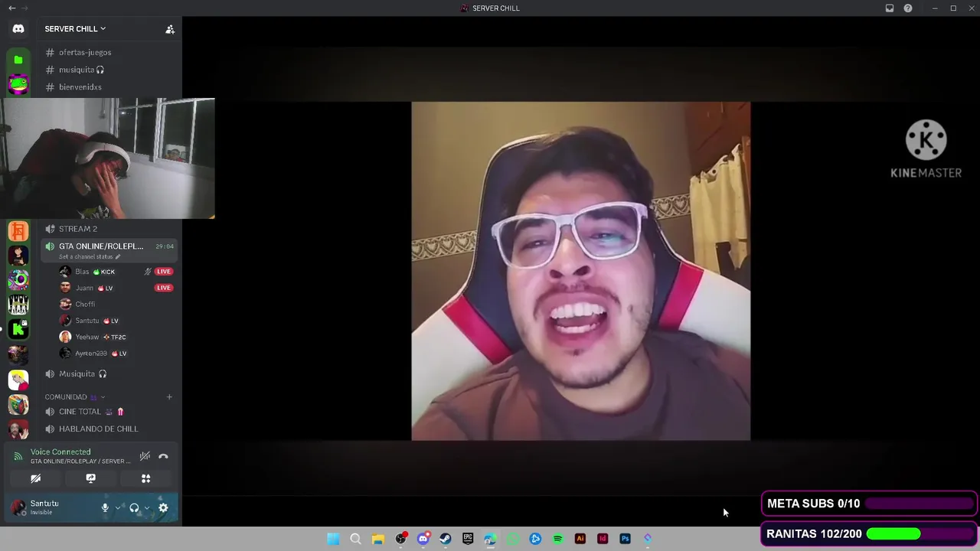Disconnect from voice with phone icon
Image resolution: width=980 pixels, height=551 pixels.
pos(163,456)
